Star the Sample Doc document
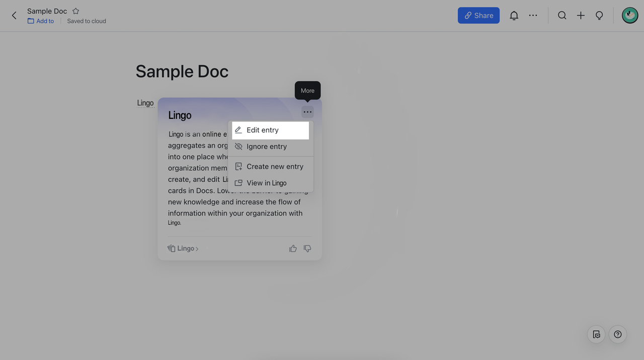The width and height of the screenshot is (644, 360). [x=75, y=11]
